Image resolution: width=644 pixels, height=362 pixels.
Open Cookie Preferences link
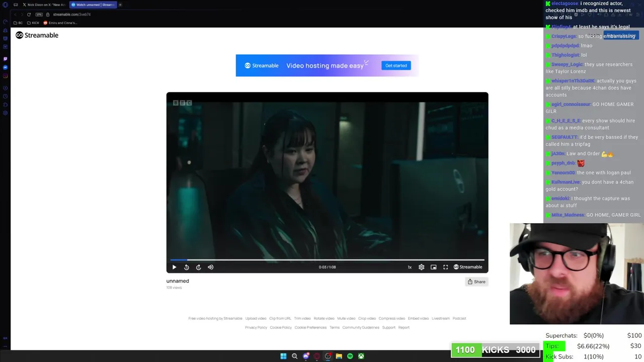click(310, 327)
